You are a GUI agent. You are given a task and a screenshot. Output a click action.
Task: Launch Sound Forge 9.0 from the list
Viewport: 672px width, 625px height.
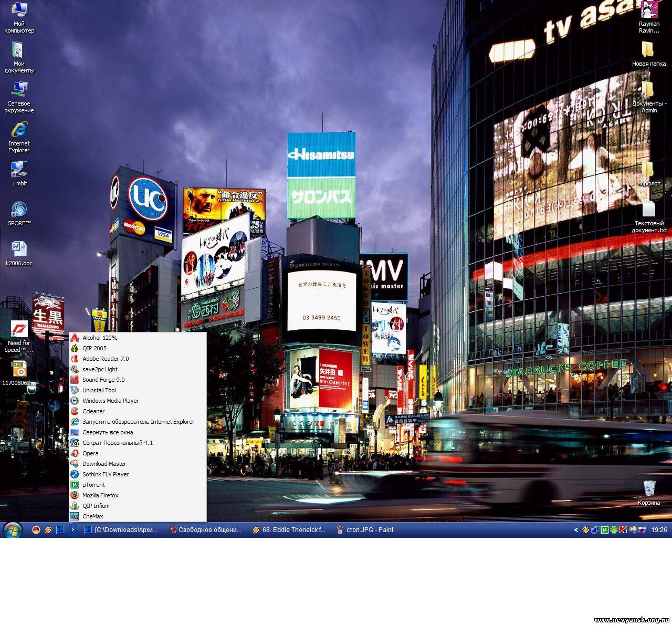click(x=138, y=380)
